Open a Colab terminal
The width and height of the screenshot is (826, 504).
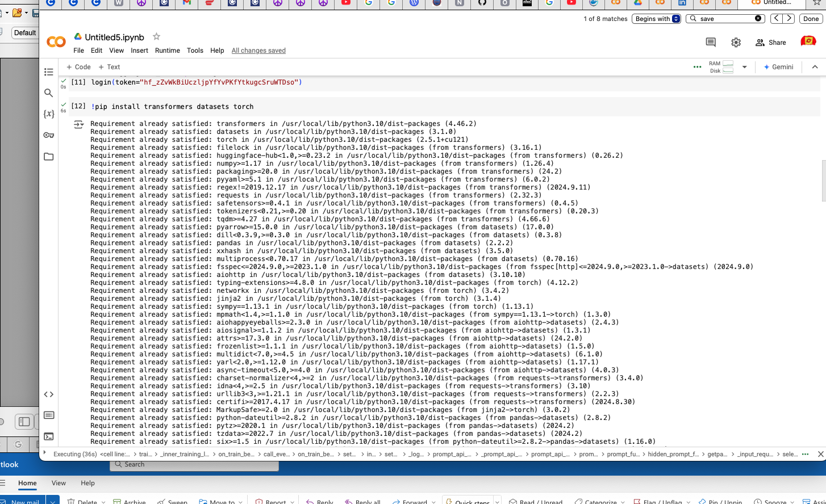point(48,436)
